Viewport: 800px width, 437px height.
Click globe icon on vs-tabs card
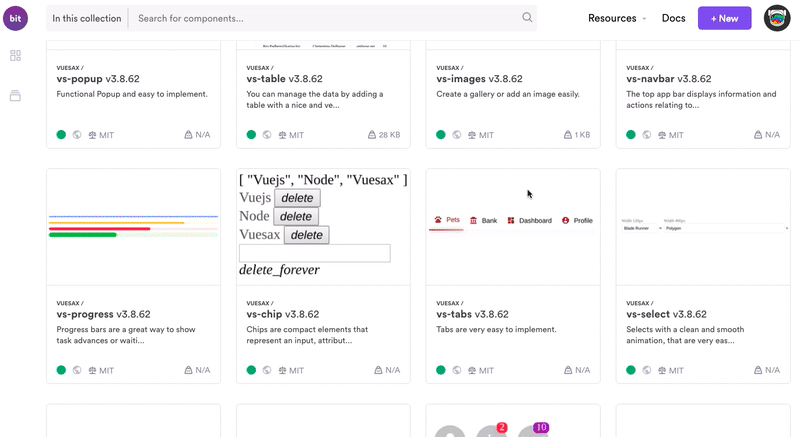[x=457, y=370]
